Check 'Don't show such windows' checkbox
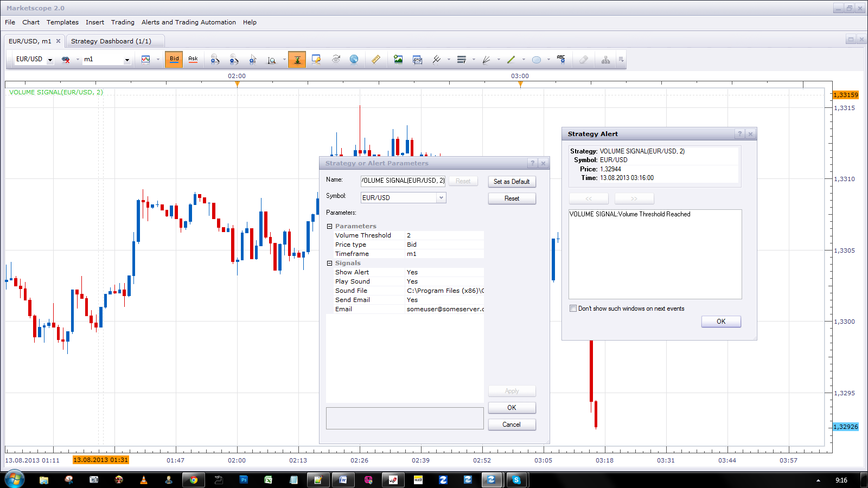 573,309
